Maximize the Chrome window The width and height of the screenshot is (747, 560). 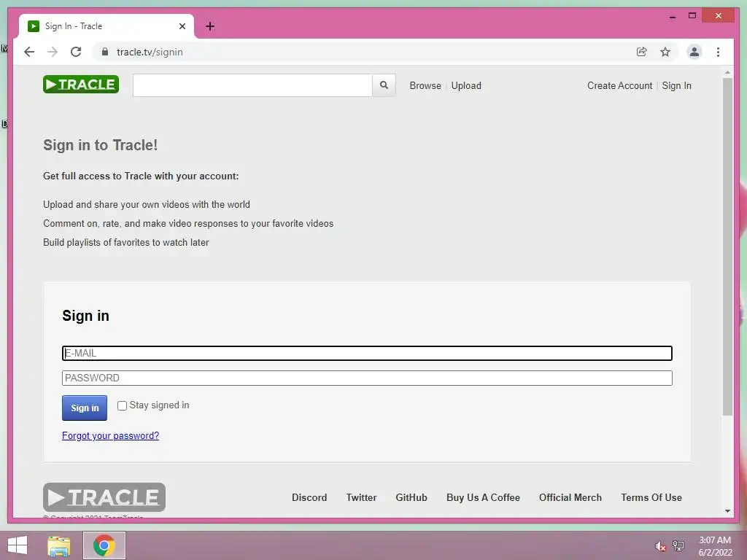(x=692, y=16)
